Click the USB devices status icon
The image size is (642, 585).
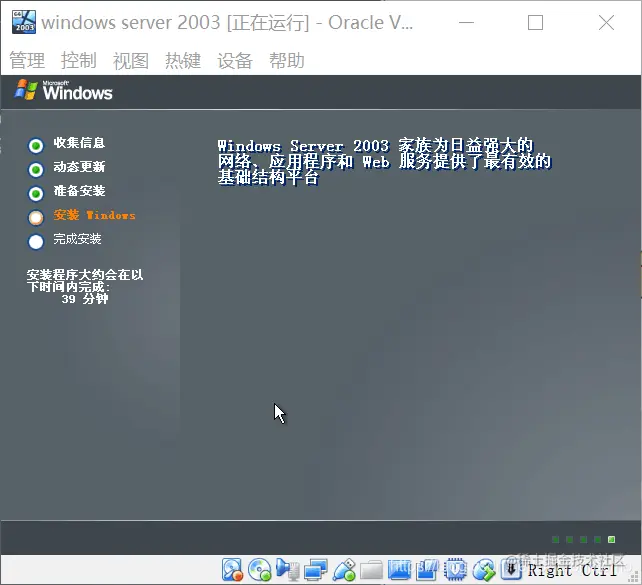pyautogui.click(x=344, y=570)
